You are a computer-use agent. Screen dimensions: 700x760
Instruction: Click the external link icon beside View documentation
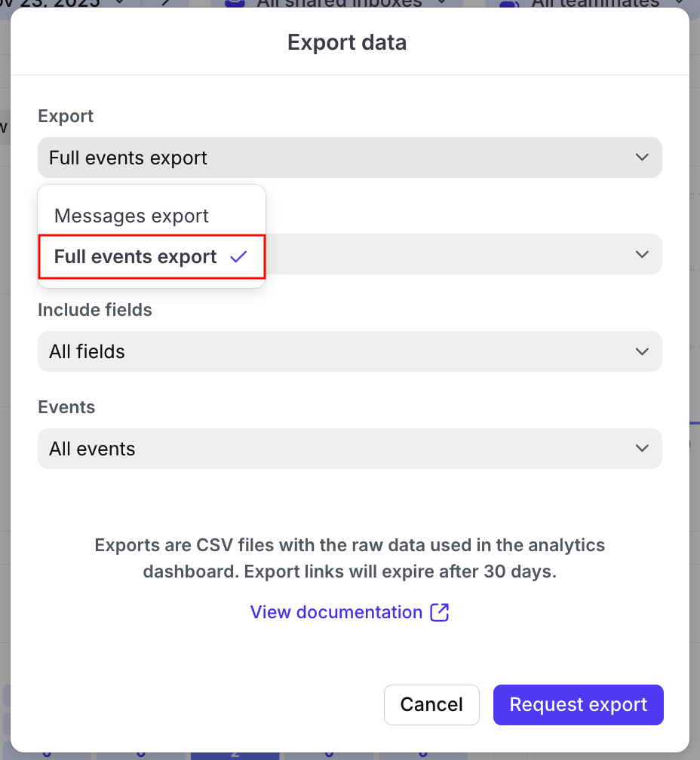(440, 612)
